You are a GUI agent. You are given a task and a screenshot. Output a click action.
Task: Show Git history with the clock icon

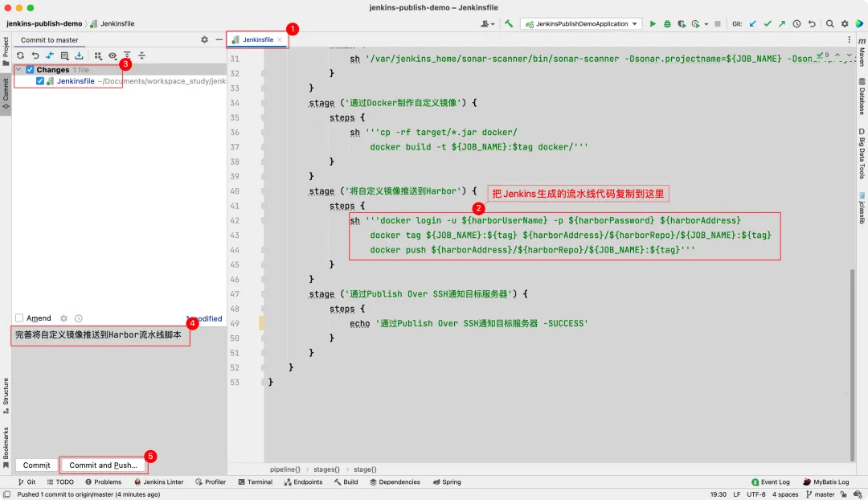796,24
